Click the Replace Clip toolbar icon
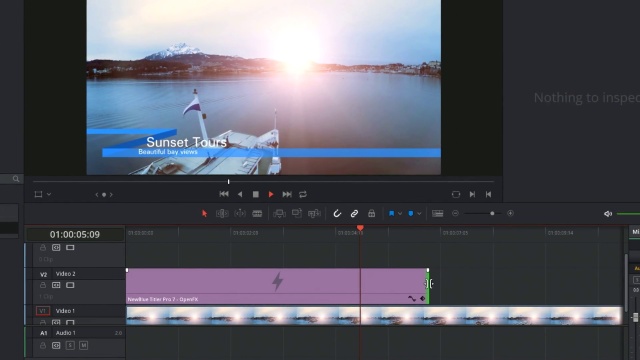 (x=314, y=213)
